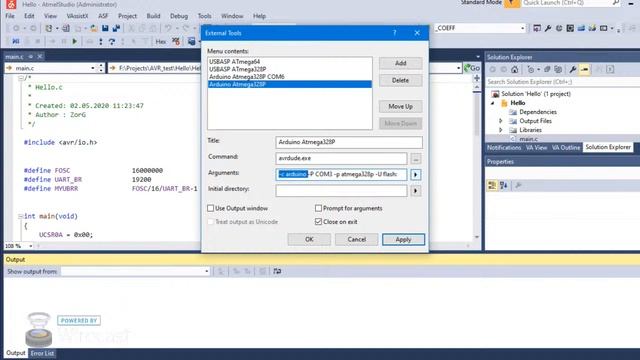Switch to Notifications tab
The image size is (640, 360).
504,147
